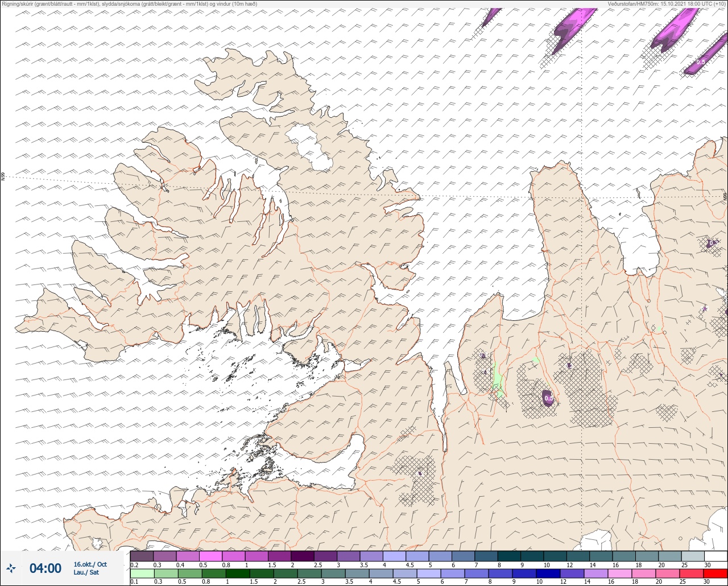This screenshot has width=728, height=586.
Task: Select the upper snow scale swatch labeled 4
Action: click(394, 556)
